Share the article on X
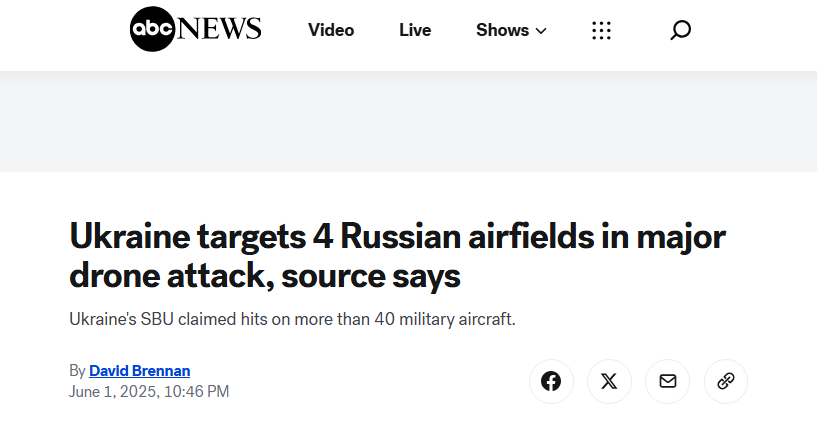The image size is (817, 422). (609, 381)
